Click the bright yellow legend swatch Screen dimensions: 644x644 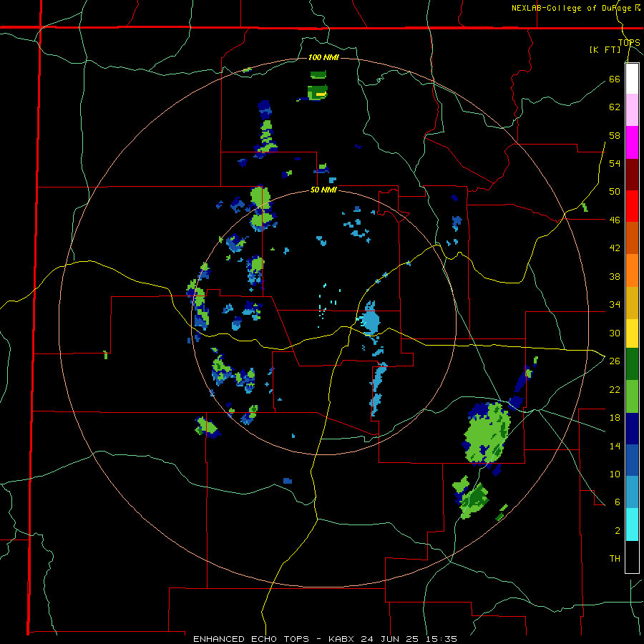coord(632,333)
